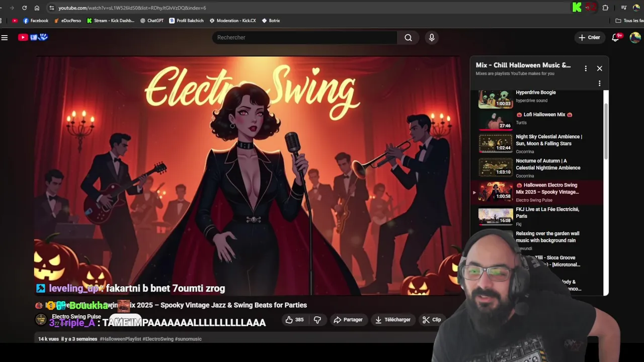Navigate forward in browser history
The image size is (644, 362).
pos(12,8)
